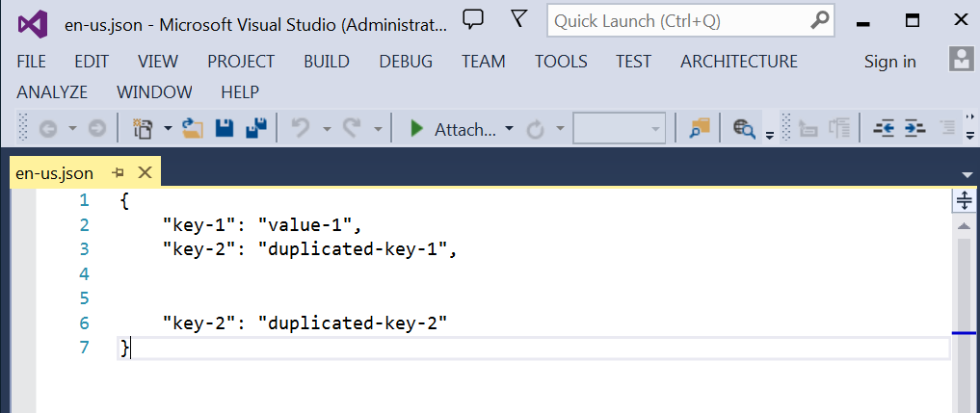Open the EDIT menu
The image size is (980, 413).
tap(92, 62)
